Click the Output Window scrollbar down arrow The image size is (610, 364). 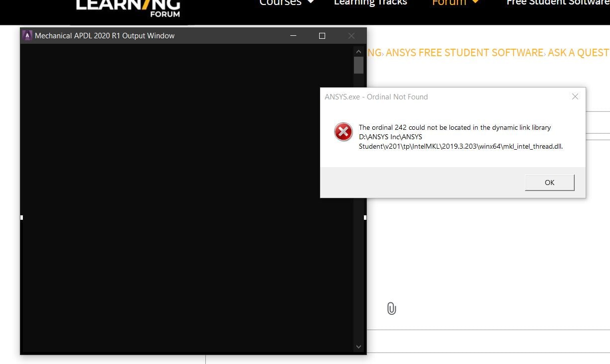pos(358,347)
